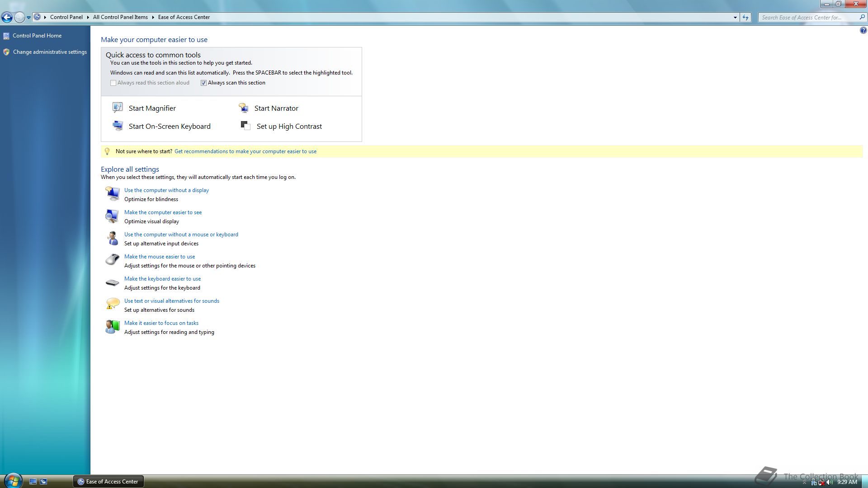
Task: Click the On-Screen Keyboard icon
Action: [x=118, y=126]
